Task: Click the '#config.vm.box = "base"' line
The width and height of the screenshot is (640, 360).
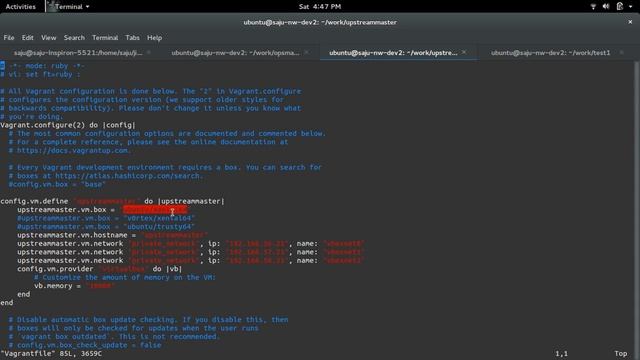Action: coord(57,184)
